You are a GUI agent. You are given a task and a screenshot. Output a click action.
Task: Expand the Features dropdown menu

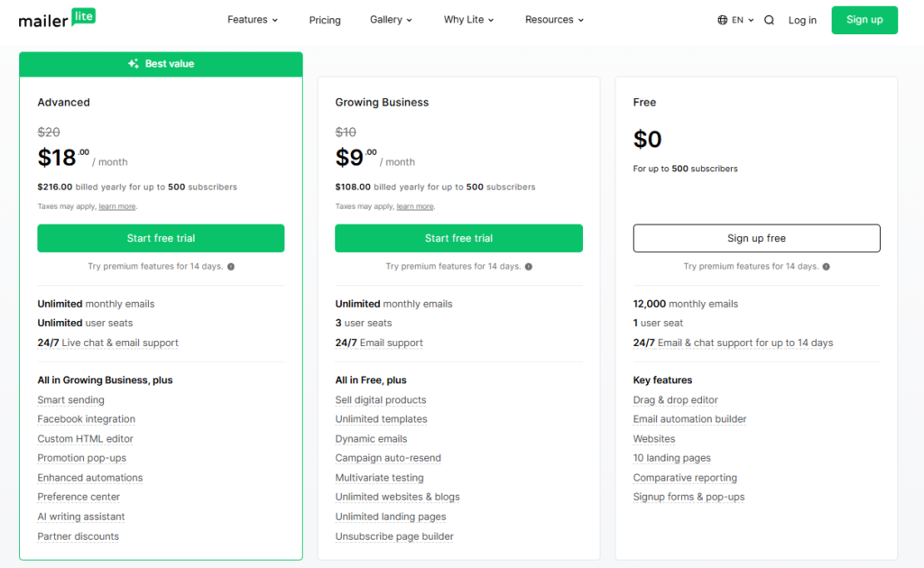click(x=253, y=20)
